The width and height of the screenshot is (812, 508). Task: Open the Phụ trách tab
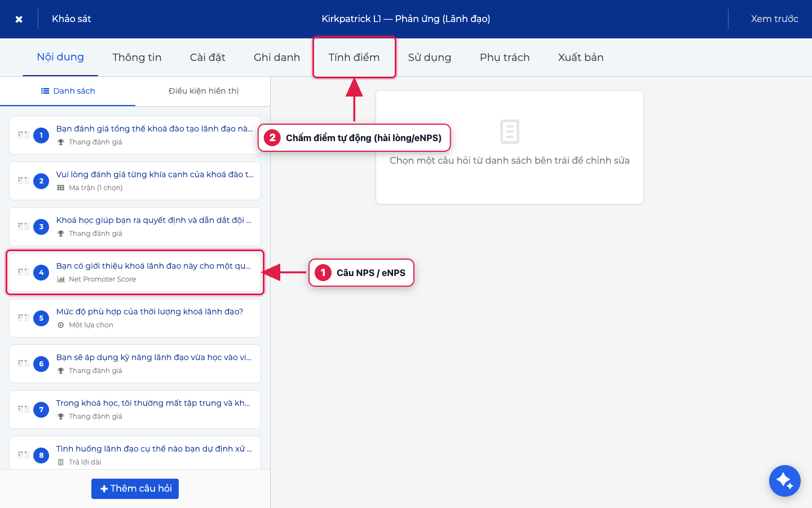coord(505,57)
